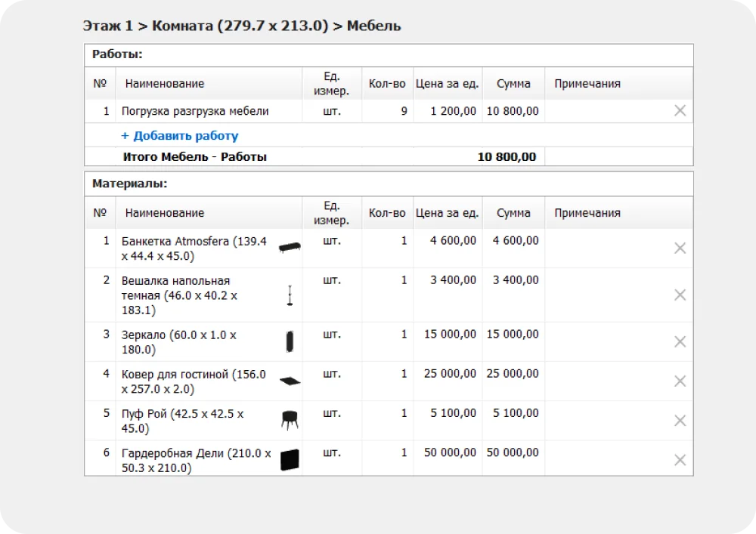Delete the Гардеробная Дели row
Image resolution: width=756 pixels, height=534 pixels.
680,460
